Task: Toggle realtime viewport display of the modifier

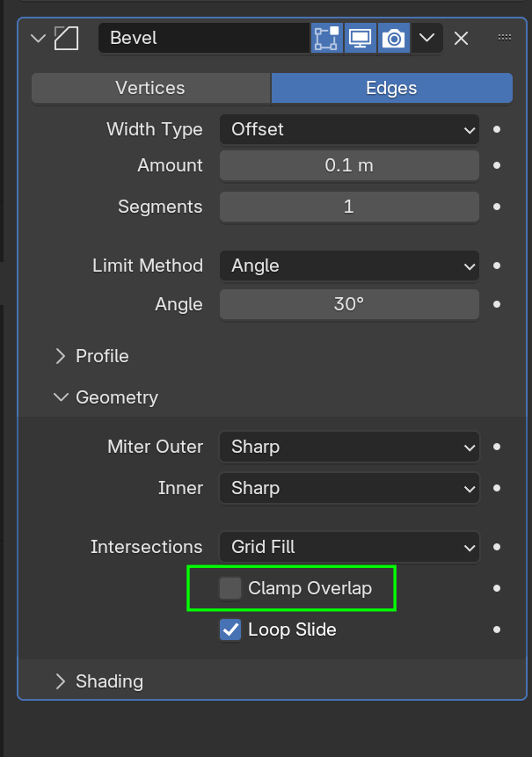Action: [x=360, y=38]
